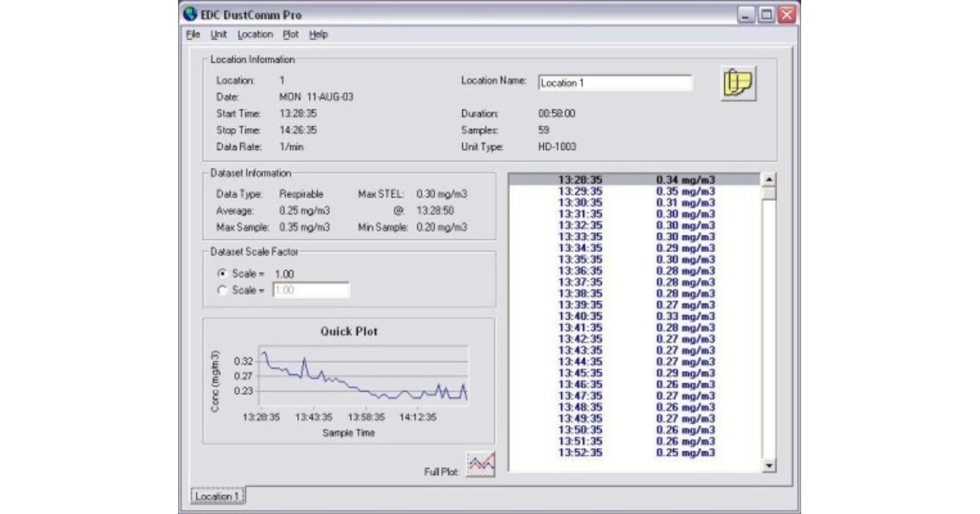Switch to the Location 1 tab

[217, 496]
